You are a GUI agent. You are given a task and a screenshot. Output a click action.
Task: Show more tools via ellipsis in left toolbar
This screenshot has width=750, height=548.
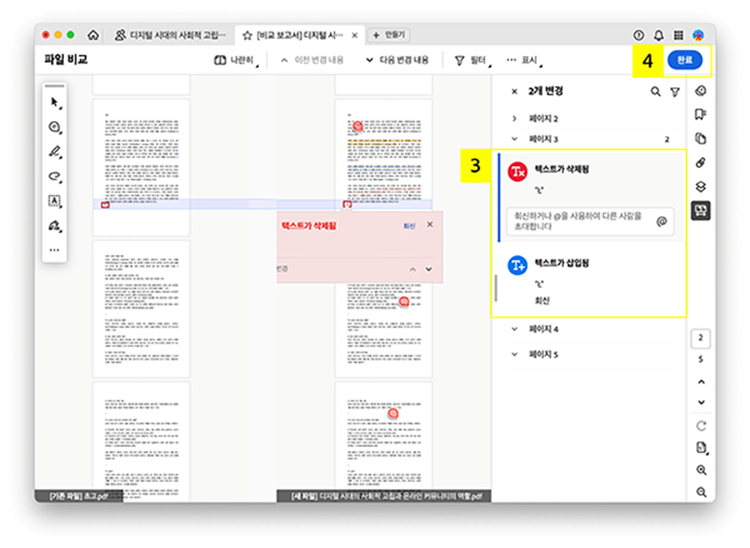55,250
